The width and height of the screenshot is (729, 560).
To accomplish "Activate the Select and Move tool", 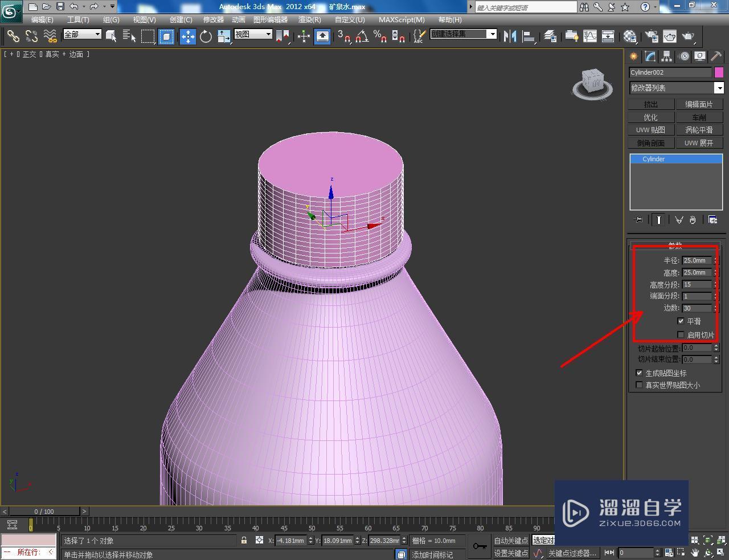I will [x=187, y=36].
